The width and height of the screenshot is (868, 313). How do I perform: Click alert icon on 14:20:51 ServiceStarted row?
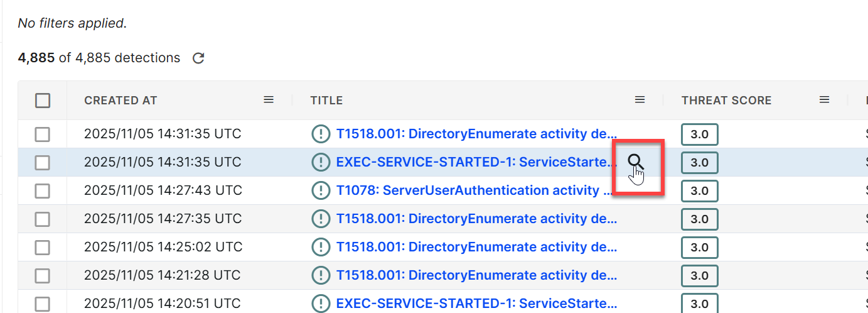(321, 304)
